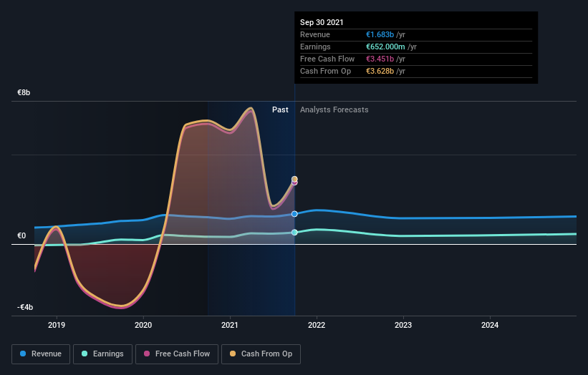Click the €3.451b free cash flow value

click(380, 59)
